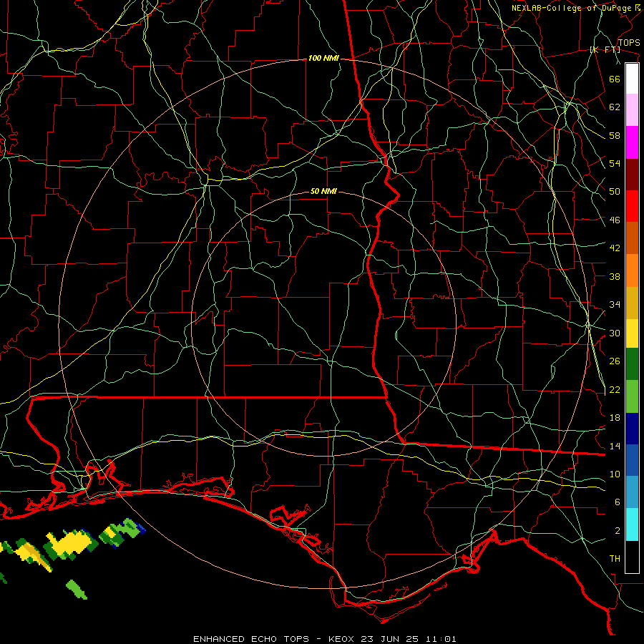Click the '10' scale value
Screen dimensions: 644x644
615,474
